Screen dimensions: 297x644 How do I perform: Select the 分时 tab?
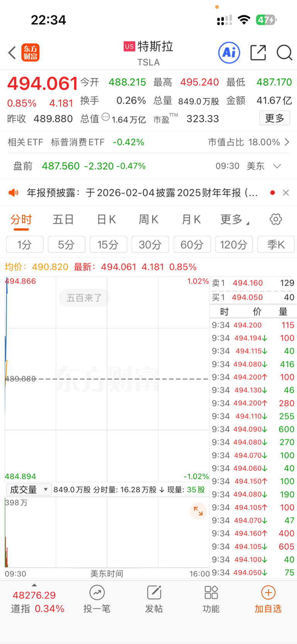[21, 220]
